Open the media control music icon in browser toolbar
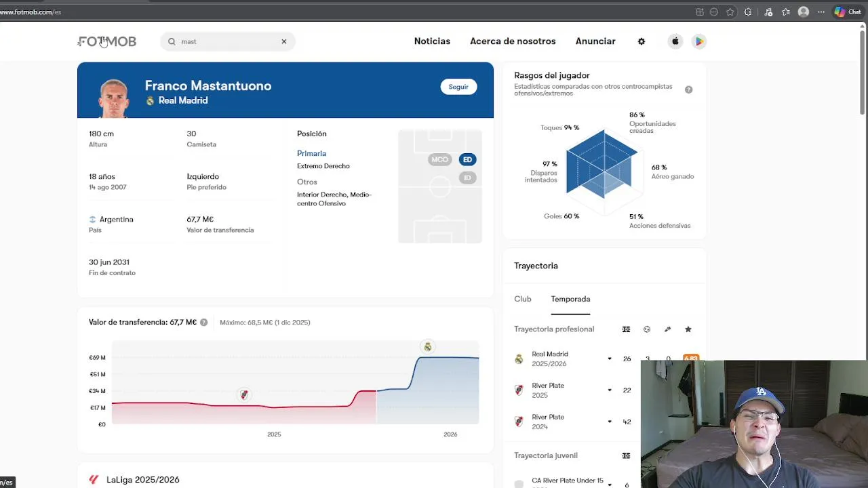 point(768,12)
